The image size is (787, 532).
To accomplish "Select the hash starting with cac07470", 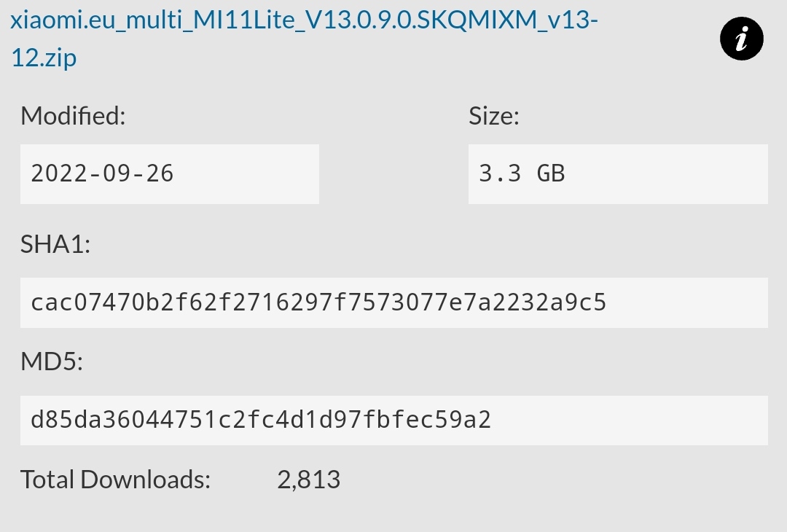I will [318, 302].
